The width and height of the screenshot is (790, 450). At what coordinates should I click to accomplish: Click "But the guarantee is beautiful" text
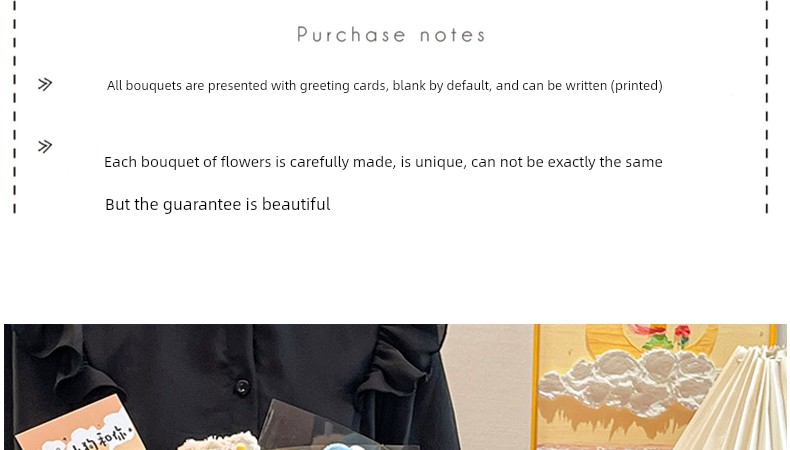(217, 204)
